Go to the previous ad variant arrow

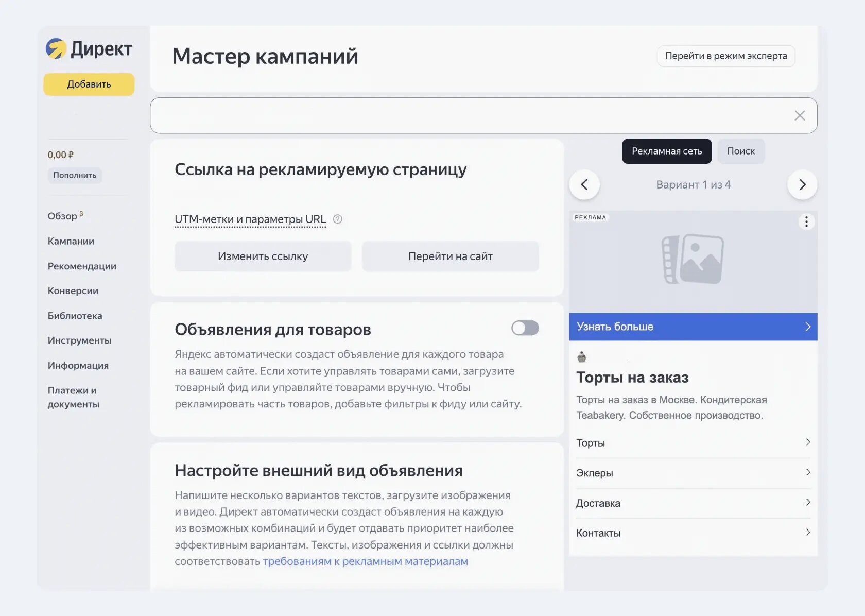tap(584, 184)
